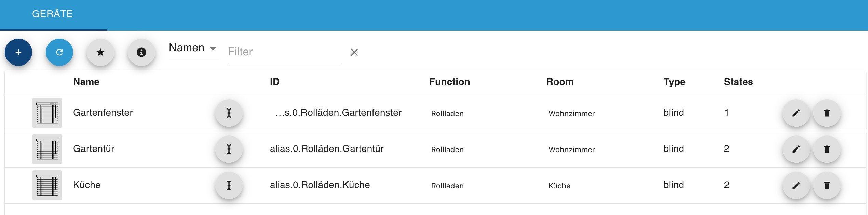The image size is (868, 215).
Task: Edit the Gartentür device
Action: pyautogui.click(x=796, y=149)
